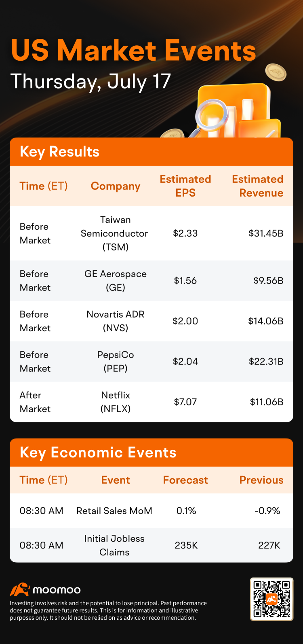Viewport: 303px width, 644px height.
Task: Click the PepsiCo (PEP) company name
Action: [116, 362]
